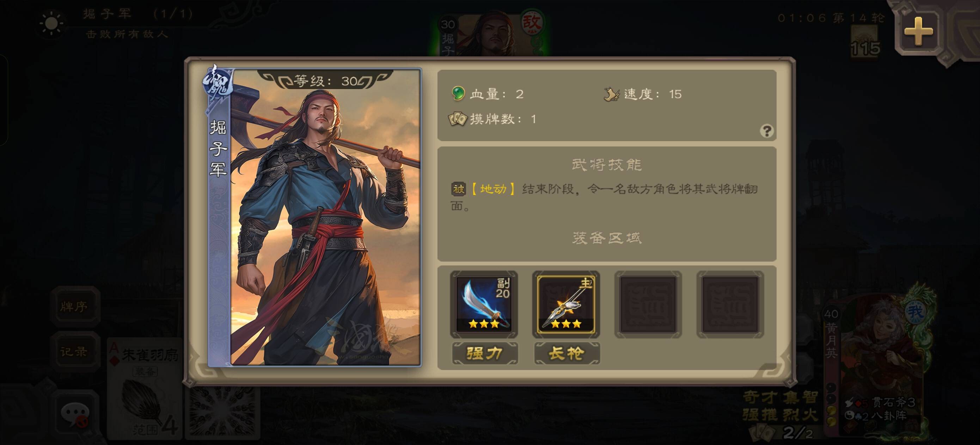The image size is (980, 445).
Task: Select the blue blade secondary weapon icon
Action: click(x=484, y=304)
